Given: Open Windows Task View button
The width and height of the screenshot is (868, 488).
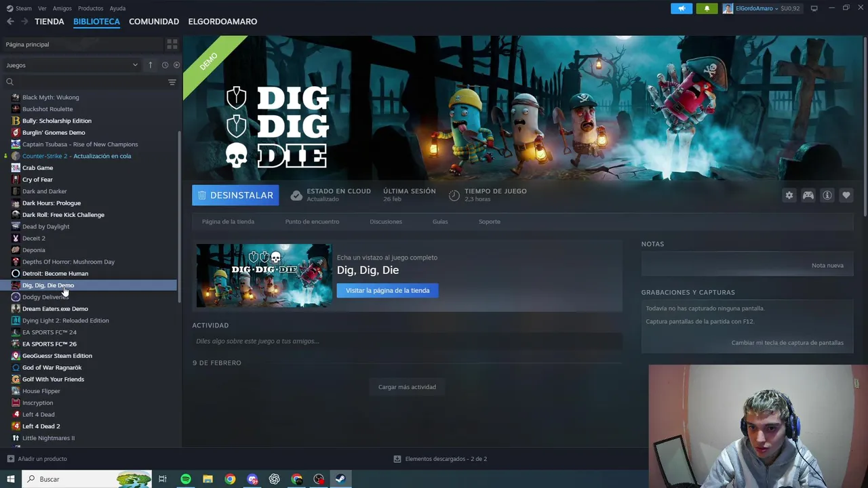Looking at the screenshot, I should point(163,479).
